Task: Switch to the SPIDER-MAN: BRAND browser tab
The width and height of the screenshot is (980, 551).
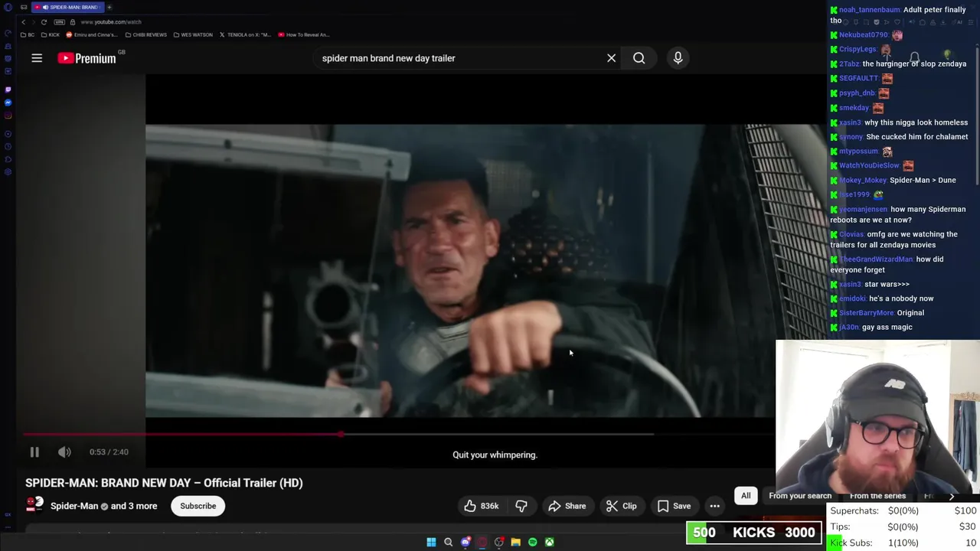Action: (67, 7)
